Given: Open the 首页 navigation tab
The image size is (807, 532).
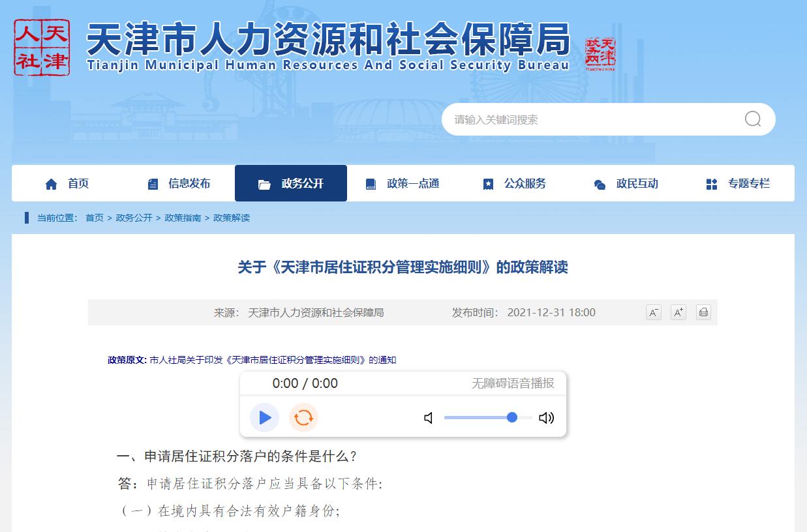Looking at the screenshot, I should tap(67, 183).
